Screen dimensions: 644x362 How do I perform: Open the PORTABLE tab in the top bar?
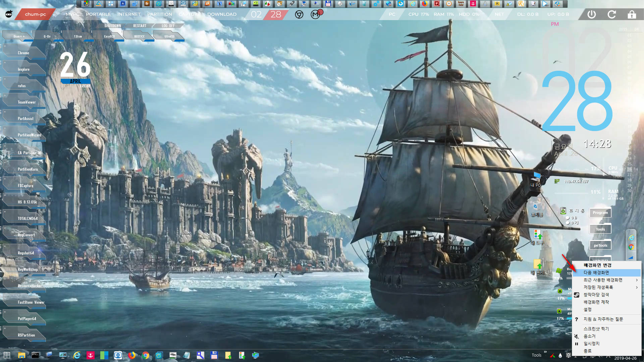click(x=98, y=14)
